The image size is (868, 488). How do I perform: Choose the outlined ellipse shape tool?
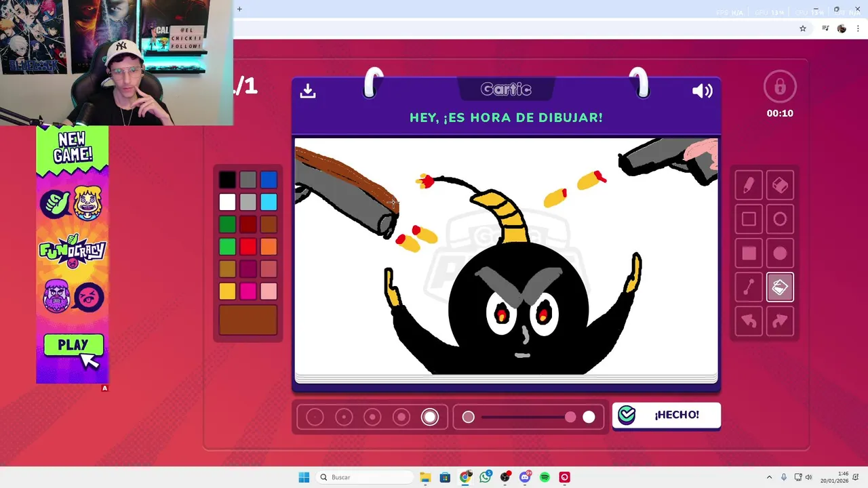(780, 219)
